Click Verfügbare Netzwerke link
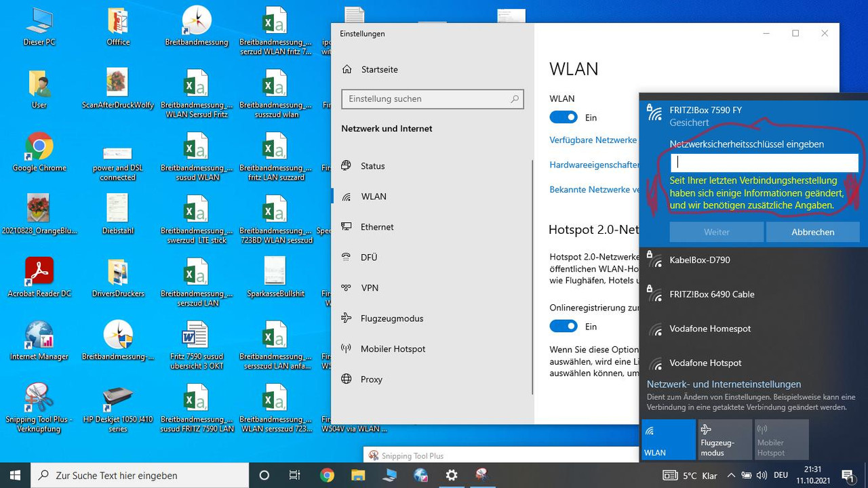 (593, 140)
